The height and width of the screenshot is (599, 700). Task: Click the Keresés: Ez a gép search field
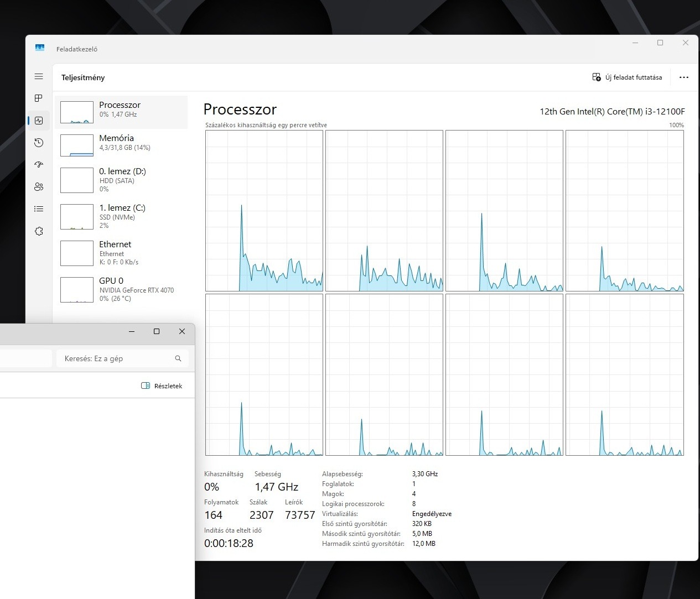click(122, 358)
